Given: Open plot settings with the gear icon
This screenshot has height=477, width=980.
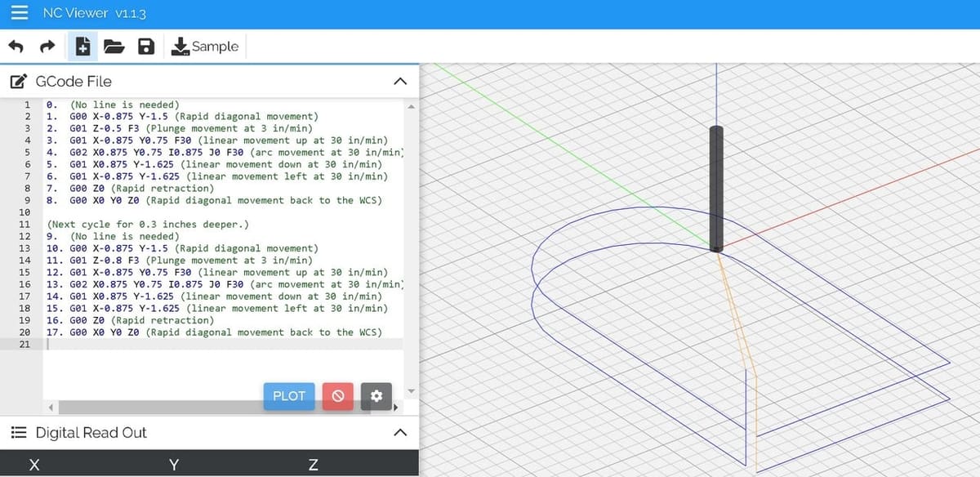Looking at the screenshot, I should 376,396.
